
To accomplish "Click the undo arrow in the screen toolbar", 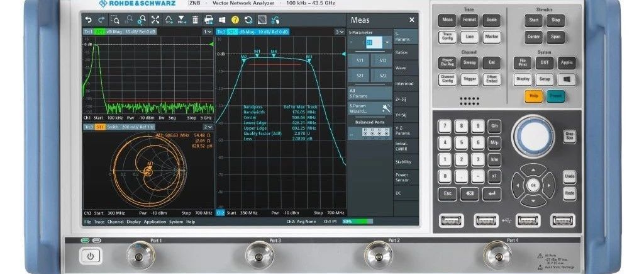I will pos(88,20).
